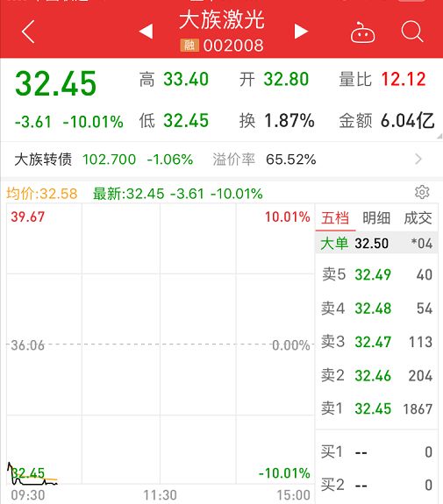
Task: Switch to the previous stock with the left triangle
Action: coord(146,32)
